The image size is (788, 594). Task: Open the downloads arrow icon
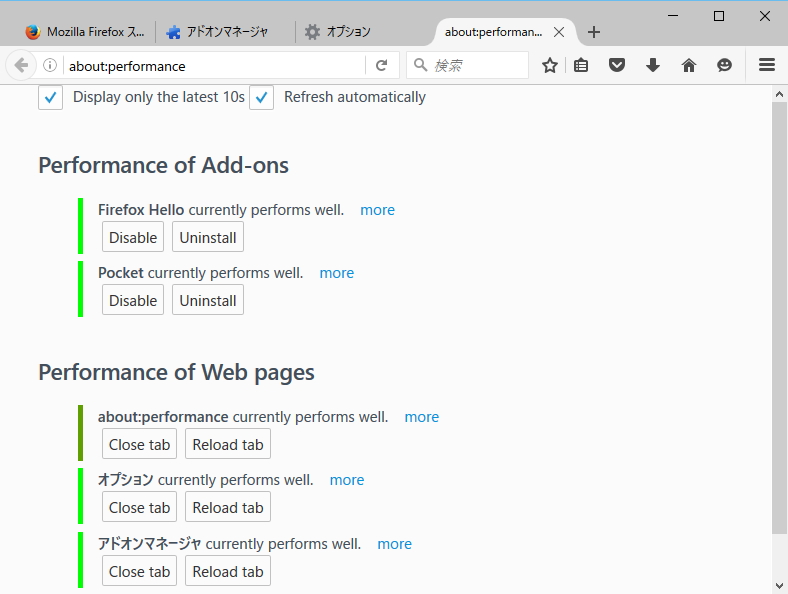coord(653,65)
